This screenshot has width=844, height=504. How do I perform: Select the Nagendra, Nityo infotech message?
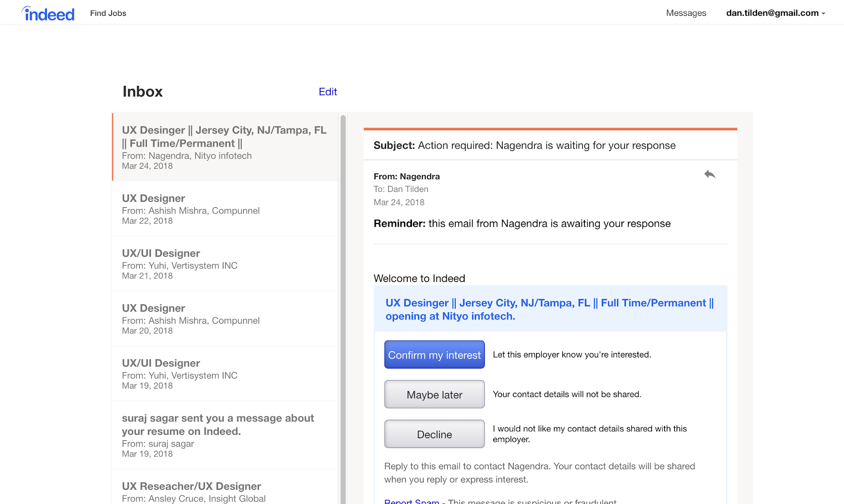[x=225, y=147]
